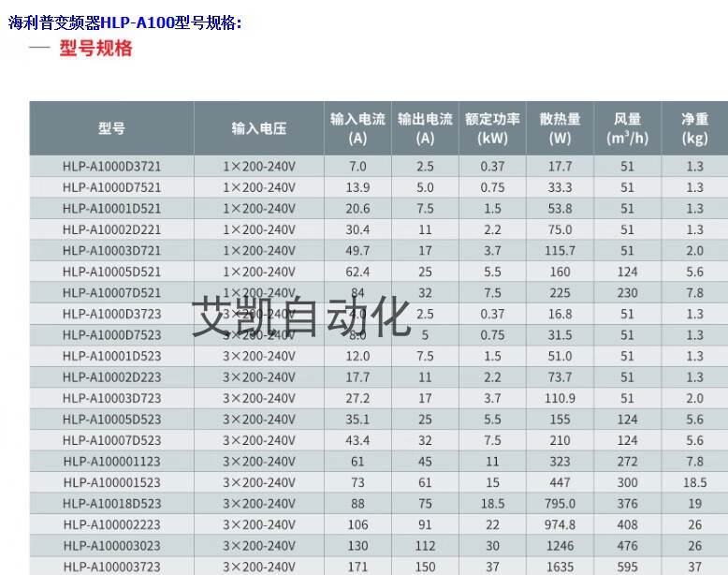The width and height of the screenshot is (728, 575).
Task: Click net weight value 19
Action: pos(694,504)
